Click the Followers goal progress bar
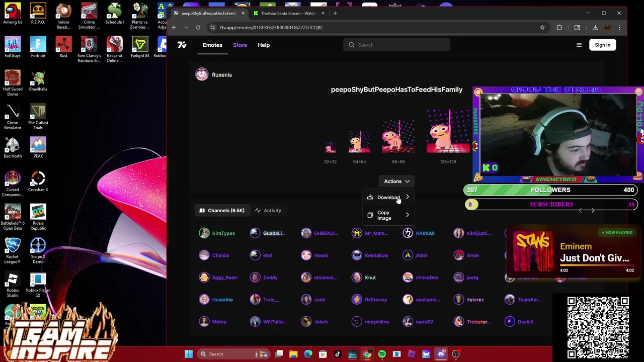This screenshot has height=362, width=644. coord(550,190)
